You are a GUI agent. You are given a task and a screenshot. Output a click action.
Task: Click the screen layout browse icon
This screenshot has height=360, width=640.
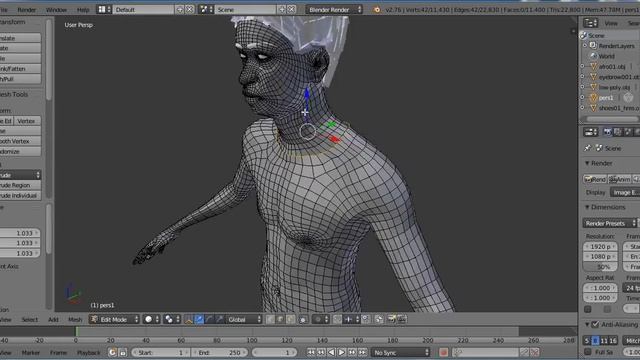pyautogui.click(x=104, y=9)
